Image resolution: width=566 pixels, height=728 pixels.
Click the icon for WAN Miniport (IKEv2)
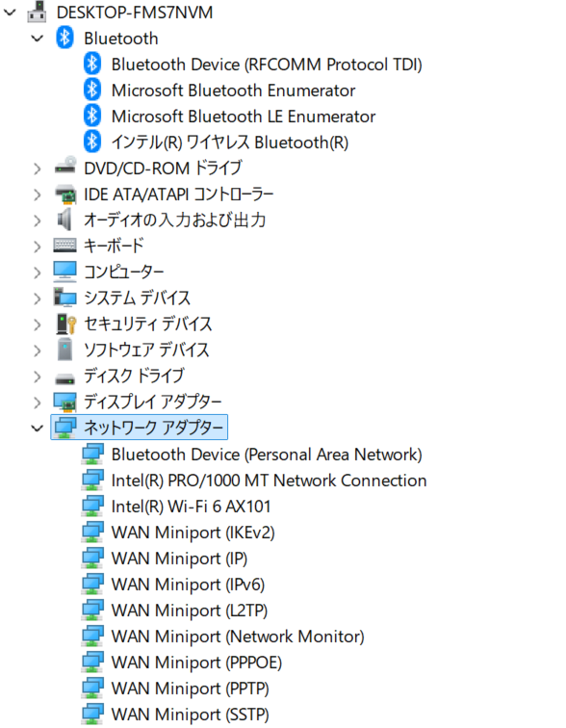click(92, 533)
